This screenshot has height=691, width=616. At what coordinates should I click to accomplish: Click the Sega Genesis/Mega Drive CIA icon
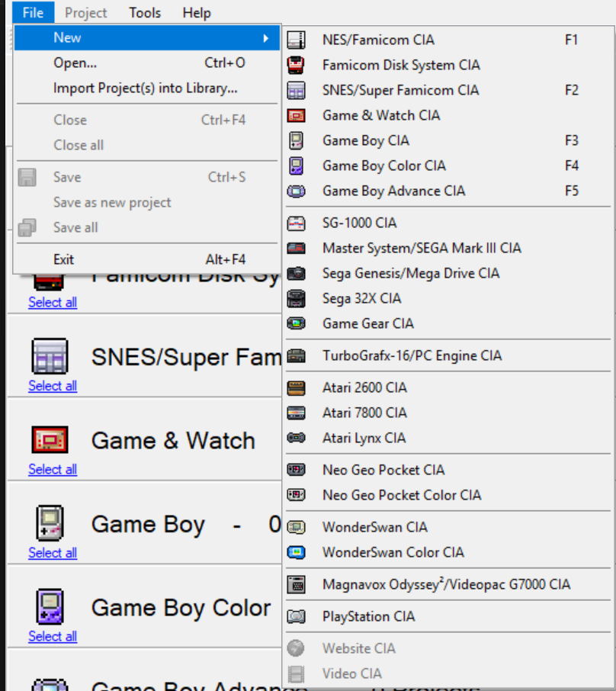pos(296,273)
